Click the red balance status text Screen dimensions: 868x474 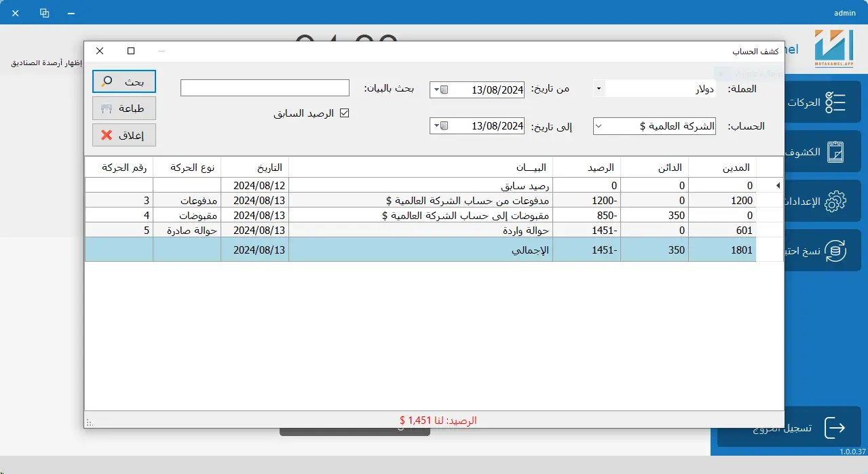(x=438, y=420)
